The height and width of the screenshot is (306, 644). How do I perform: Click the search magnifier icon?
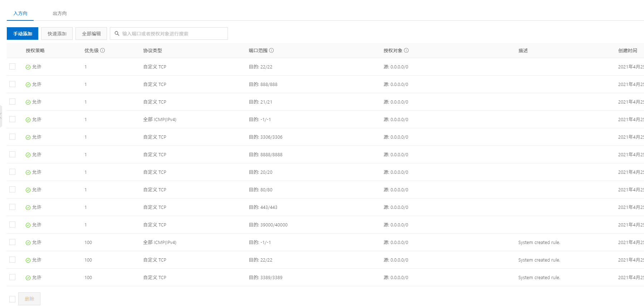[117, 34]
